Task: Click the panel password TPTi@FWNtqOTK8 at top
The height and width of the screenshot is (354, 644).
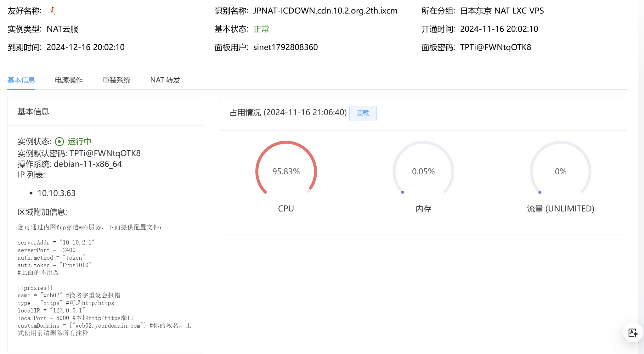Action: 495,47
